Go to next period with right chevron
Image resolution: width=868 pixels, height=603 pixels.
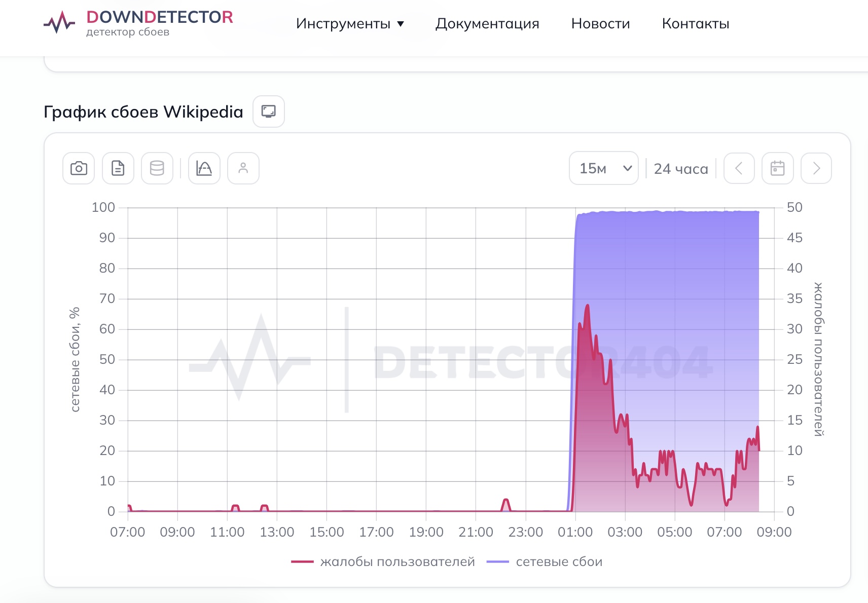point(816,168)
